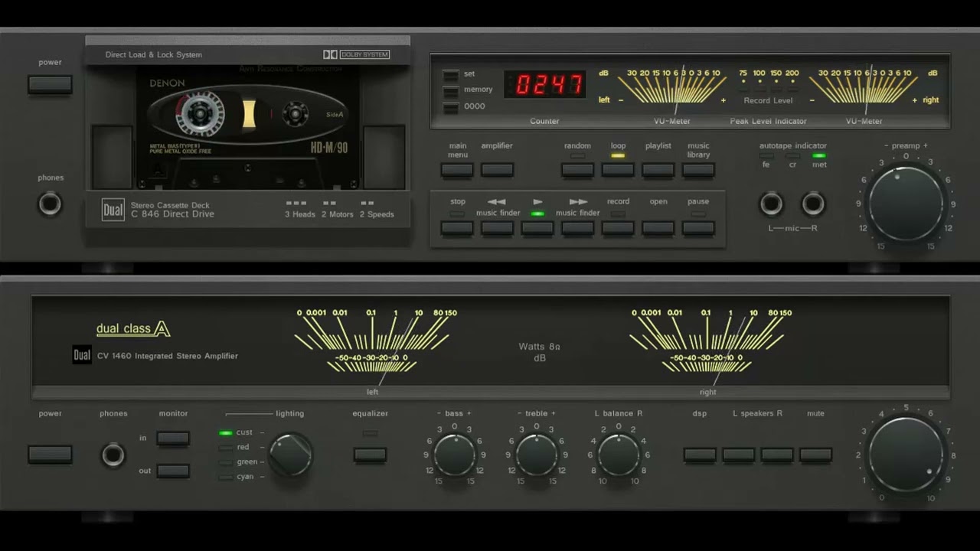
Task: Click the play button
Action: (x=537, y=228)
